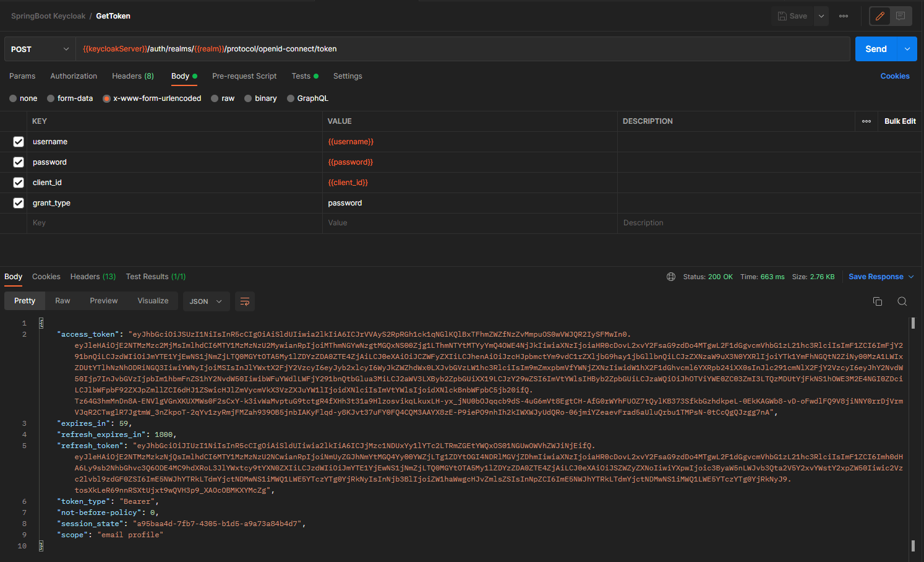This screenshot has width=924, height=562.
Task: Open the Headers (8) request tab
Action: [133, 76]
